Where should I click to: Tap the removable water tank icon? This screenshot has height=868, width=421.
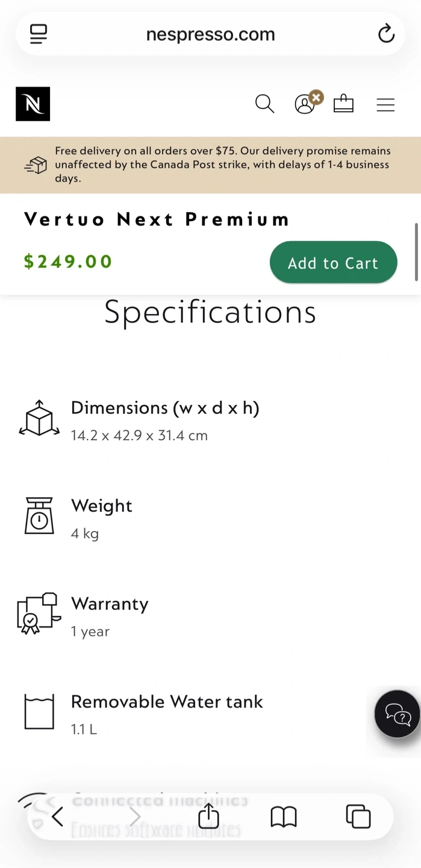click(39, 712)
